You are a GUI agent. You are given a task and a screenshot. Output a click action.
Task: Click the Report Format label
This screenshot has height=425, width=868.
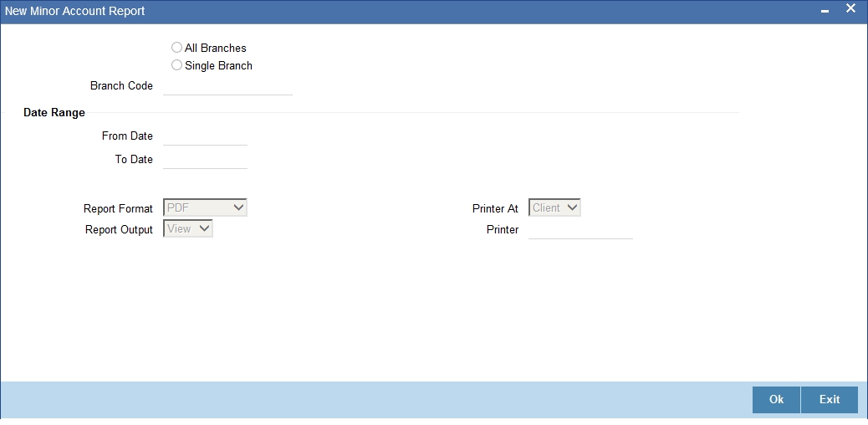click(119, 209)
